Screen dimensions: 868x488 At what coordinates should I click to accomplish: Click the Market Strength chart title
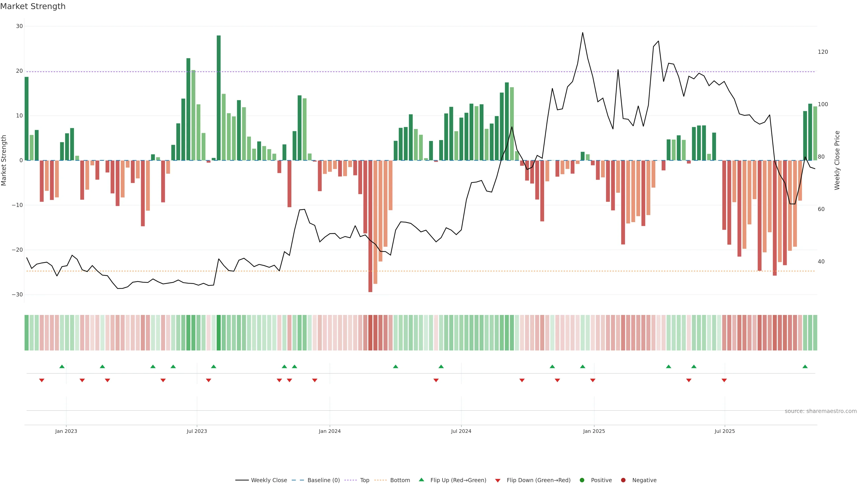33,6
